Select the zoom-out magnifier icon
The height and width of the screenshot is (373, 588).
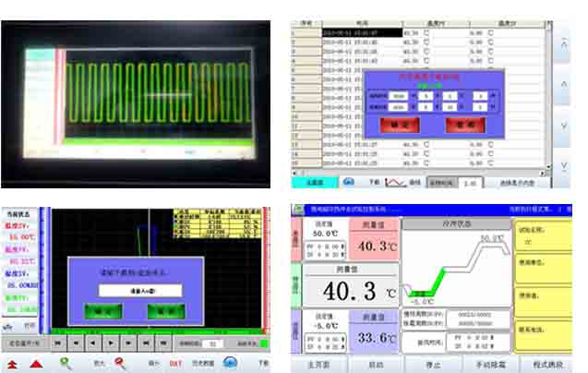(x=120, y=363)
